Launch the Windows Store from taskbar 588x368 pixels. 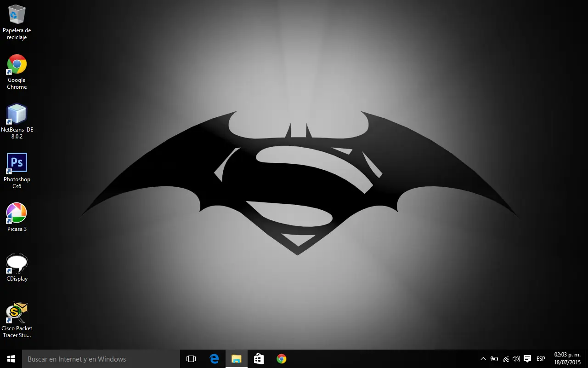coord(259,359)
